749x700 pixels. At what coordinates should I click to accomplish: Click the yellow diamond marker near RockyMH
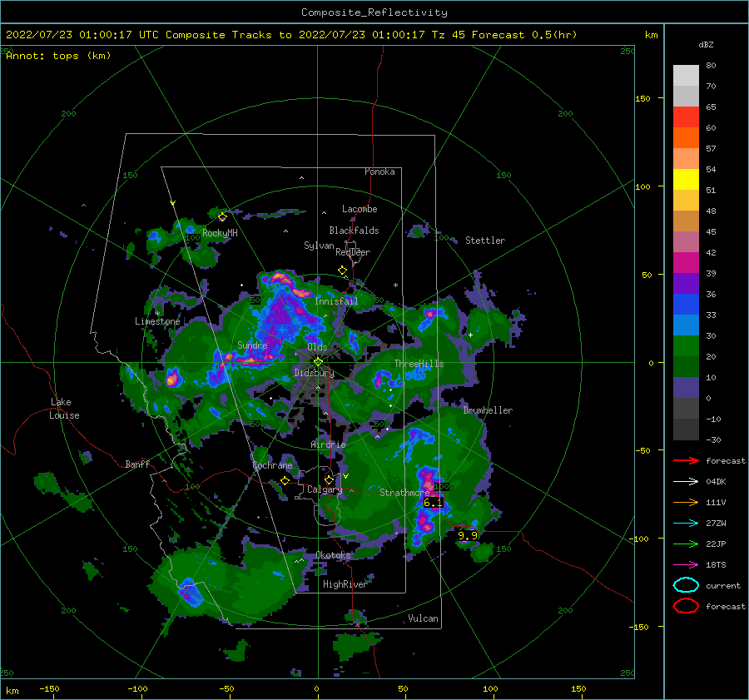[x=222, y=217]
